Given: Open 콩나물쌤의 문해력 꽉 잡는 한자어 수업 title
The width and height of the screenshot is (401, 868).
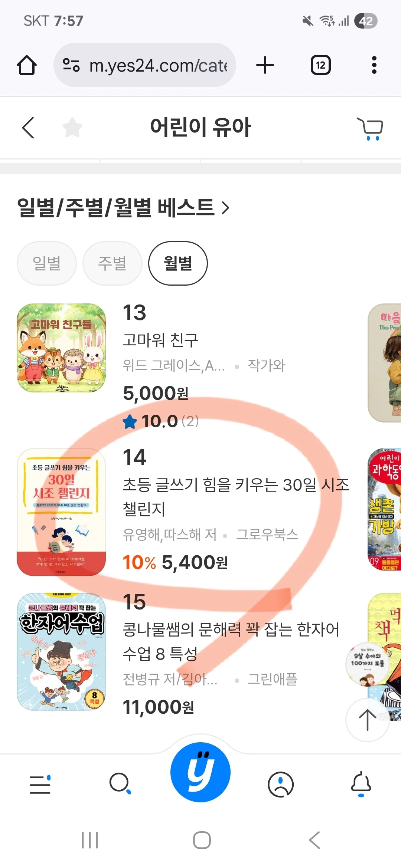Looking at the screenshot, I should pyautogui.click(x=231, y=641).
